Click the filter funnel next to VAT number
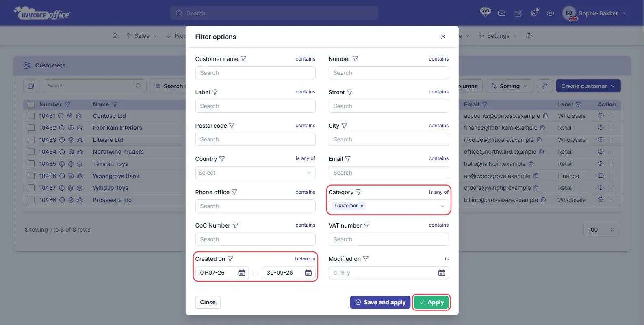Image resolution: width=644 pixels, height=325 pixels. click(x=367, y=225)
